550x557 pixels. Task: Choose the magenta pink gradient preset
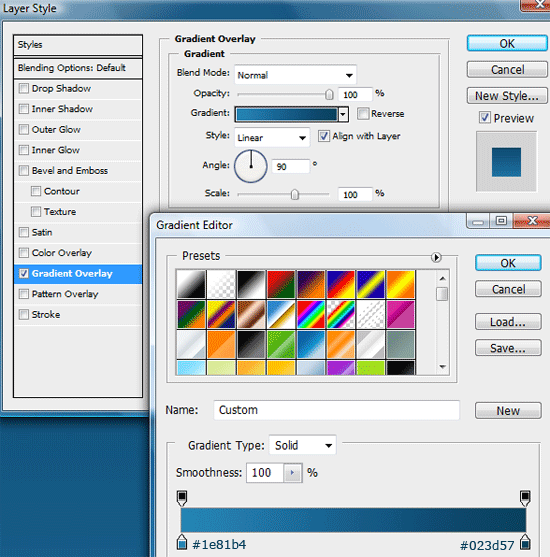point(400,314)
